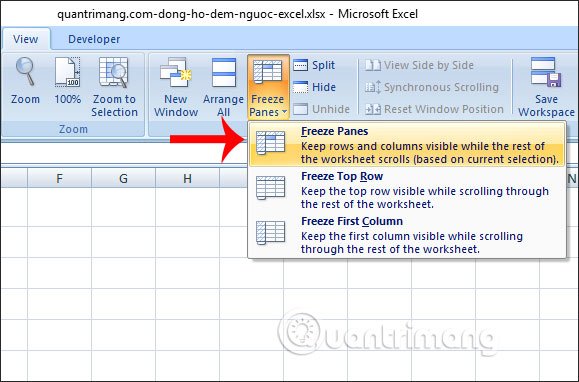Viewport: 579px width, 382px height.
Task: Click the Split window icon
Action: 314,65
